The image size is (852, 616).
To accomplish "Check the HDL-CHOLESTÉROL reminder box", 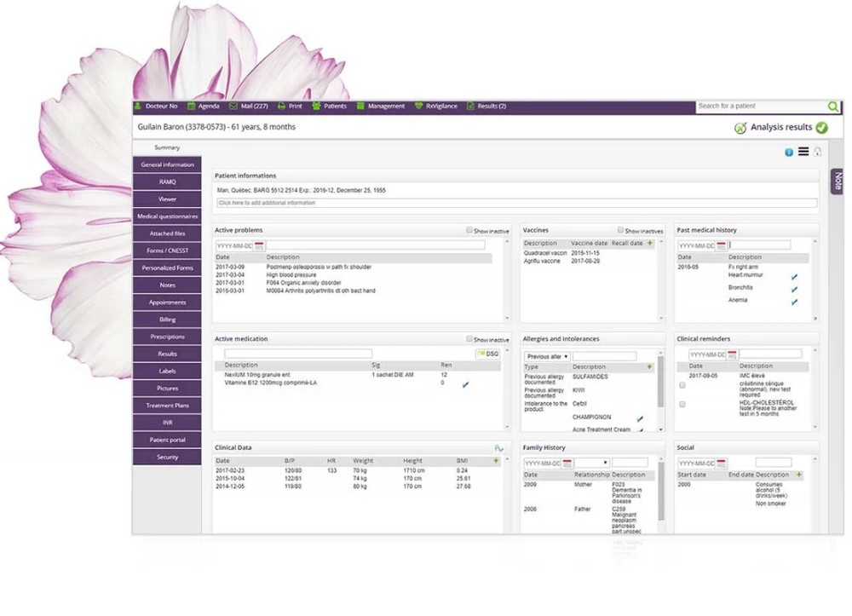I will (682, 404).
